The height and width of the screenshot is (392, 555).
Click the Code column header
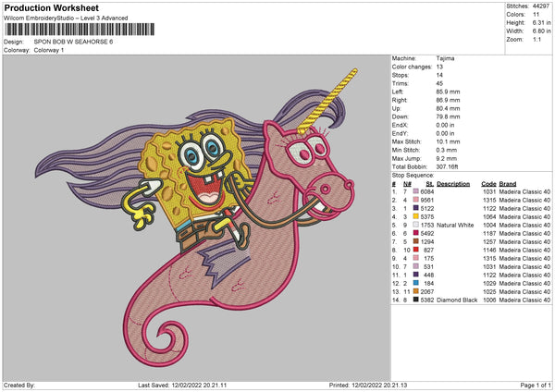[489, 184]
